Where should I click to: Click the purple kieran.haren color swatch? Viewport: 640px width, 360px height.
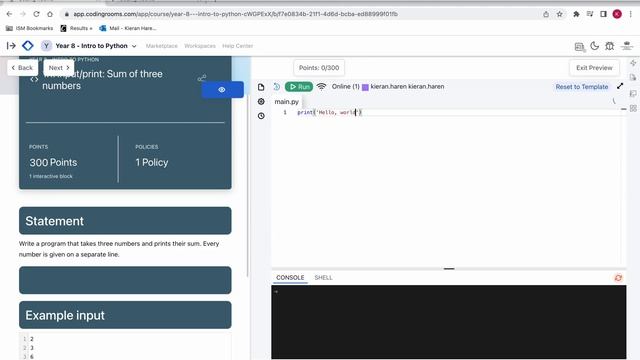pyautogui.click(x=365, y=87)
